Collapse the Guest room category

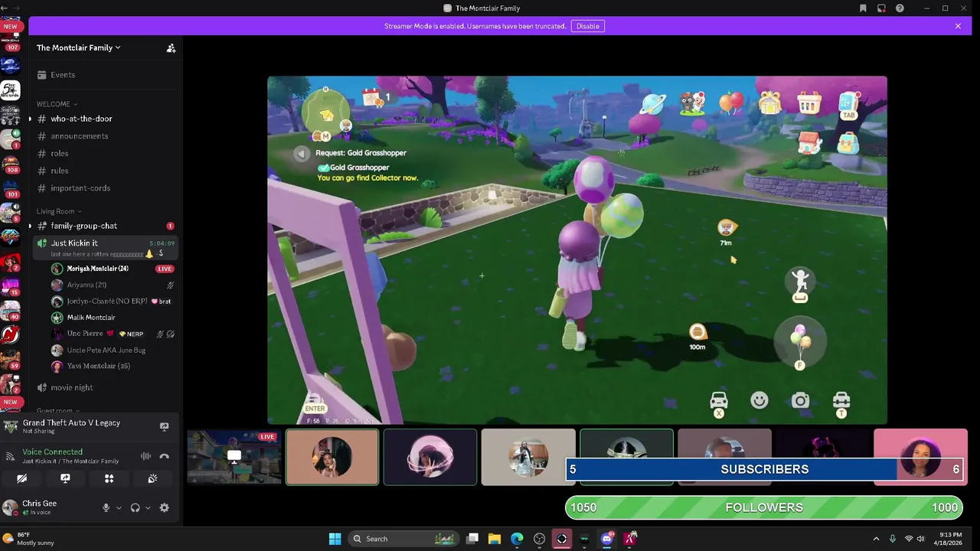(x=57, y=411)
